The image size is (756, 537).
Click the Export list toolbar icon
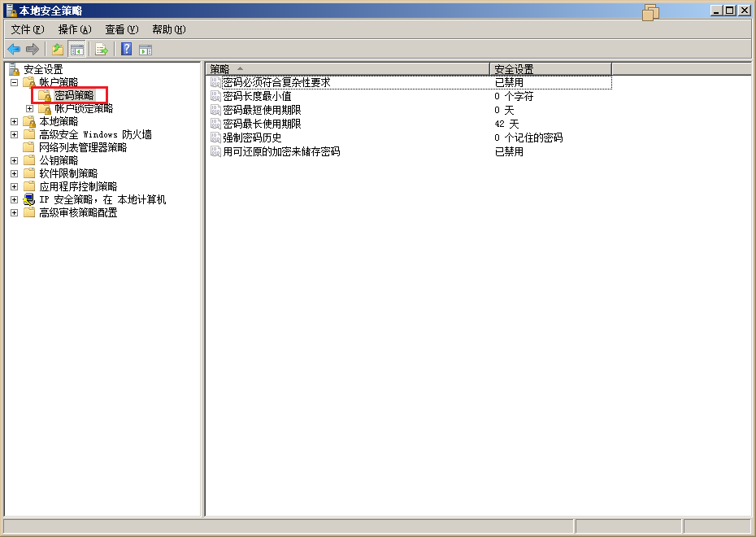click(102, 49)
